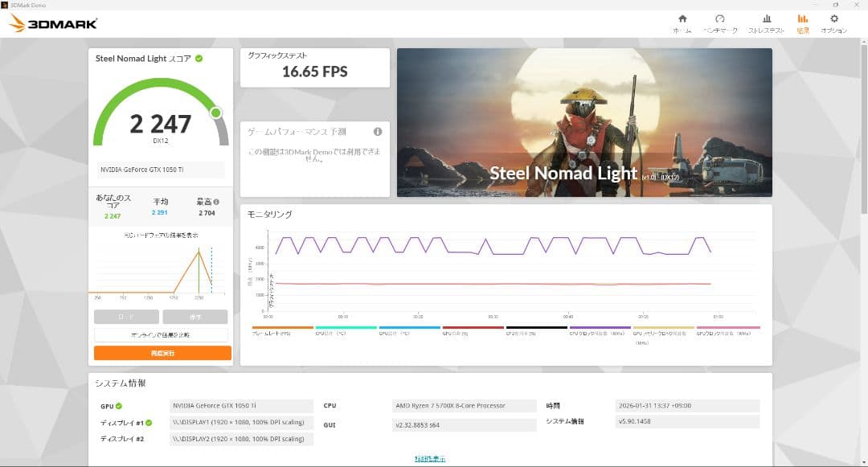
Task: Select the benchmark gauge icon
Action: pos(720,20)
